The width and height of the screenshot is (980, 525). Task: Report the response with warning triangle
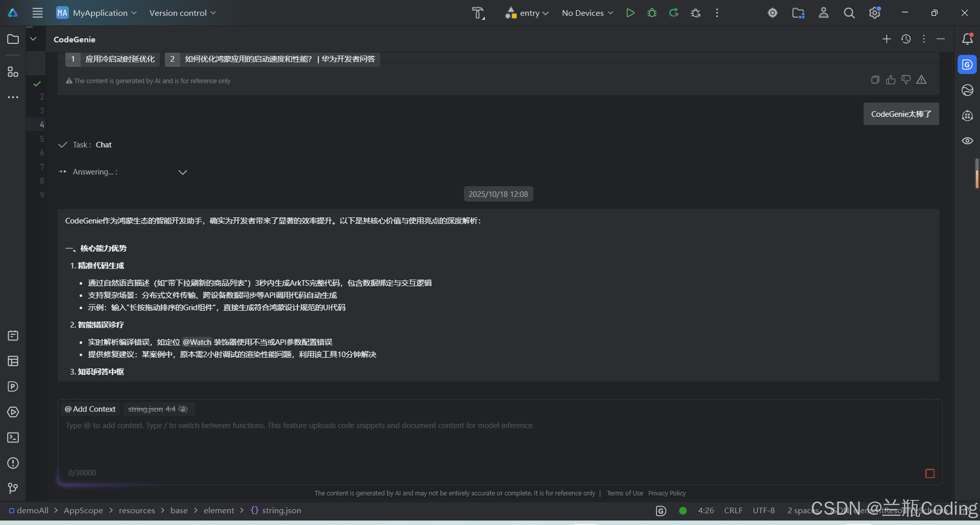(921, 80)
